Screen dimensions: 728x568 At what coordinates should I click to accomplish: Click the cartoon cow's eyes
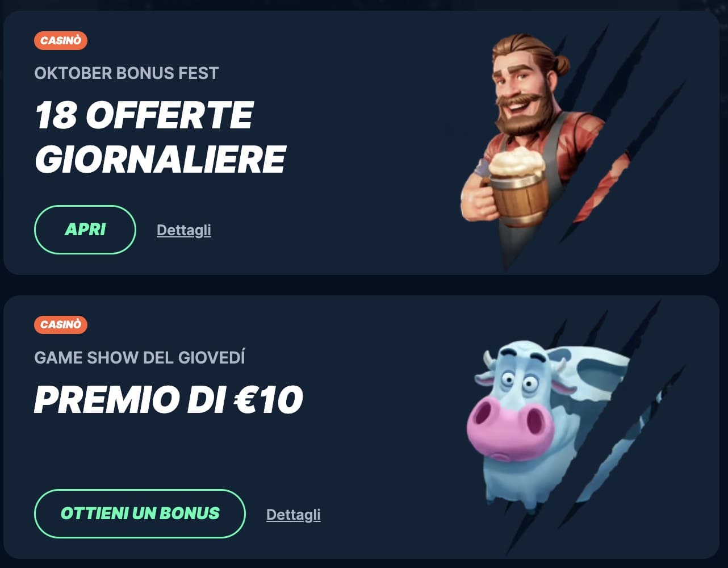pyautogui.click(x=522, y=381)
